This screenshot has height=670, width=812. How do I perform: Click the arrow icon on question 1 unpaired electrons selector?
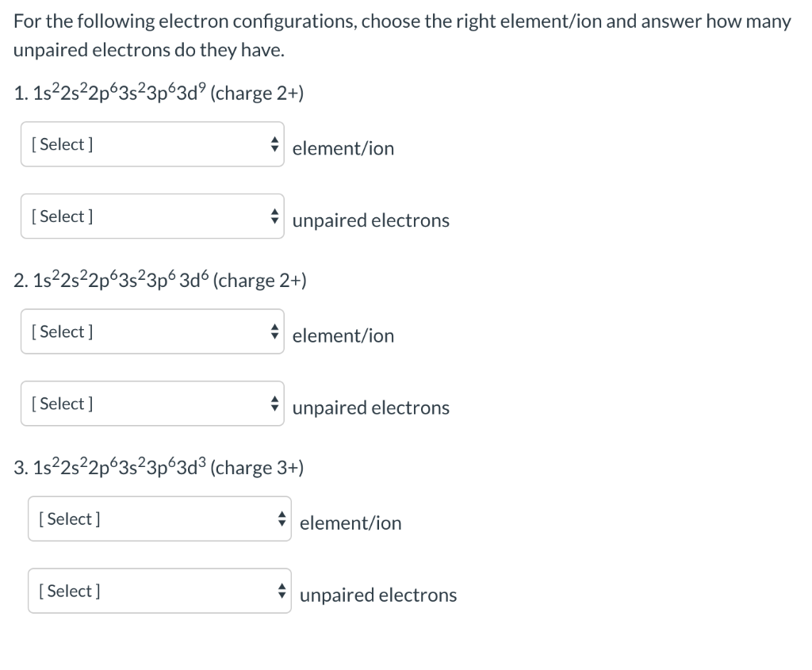pyautogui.click(x=274, y=216)
